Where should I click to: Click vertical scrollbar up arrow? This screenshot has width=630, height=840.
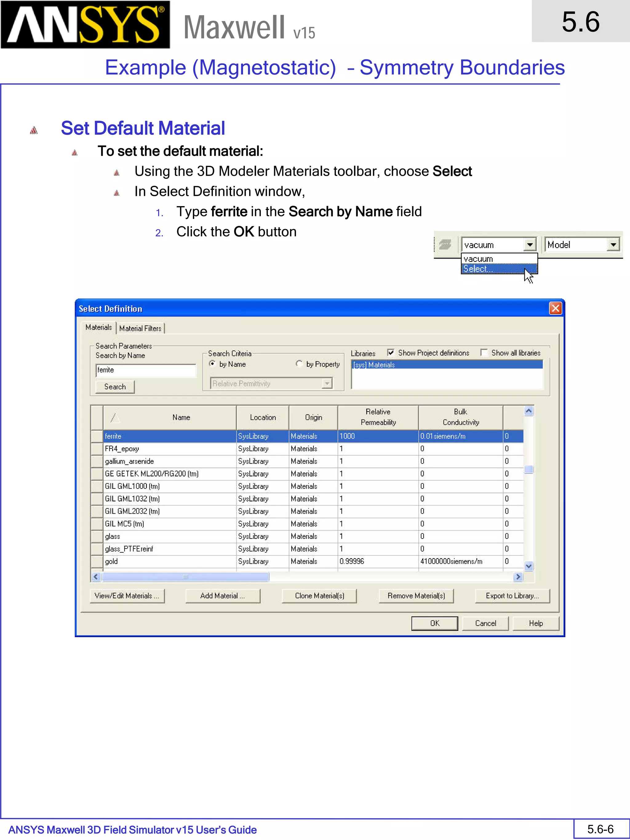(528, 411)
